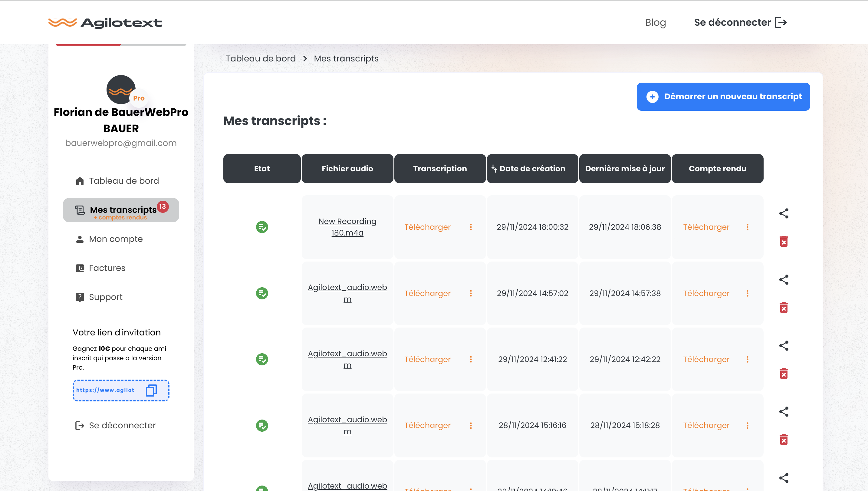Click Mes transcripts breadcrumb
Image resolution: width=868 pixels, height=491 pixels.
point(346,58)
